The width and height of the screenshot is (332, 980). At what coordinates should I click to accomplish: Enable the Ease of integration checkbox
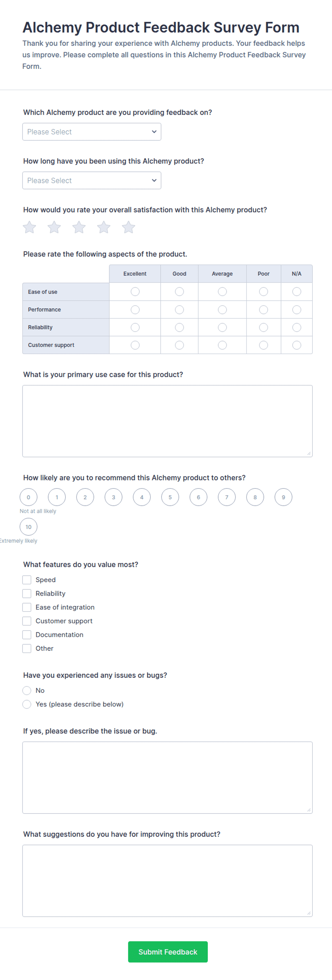click(27, 607)
